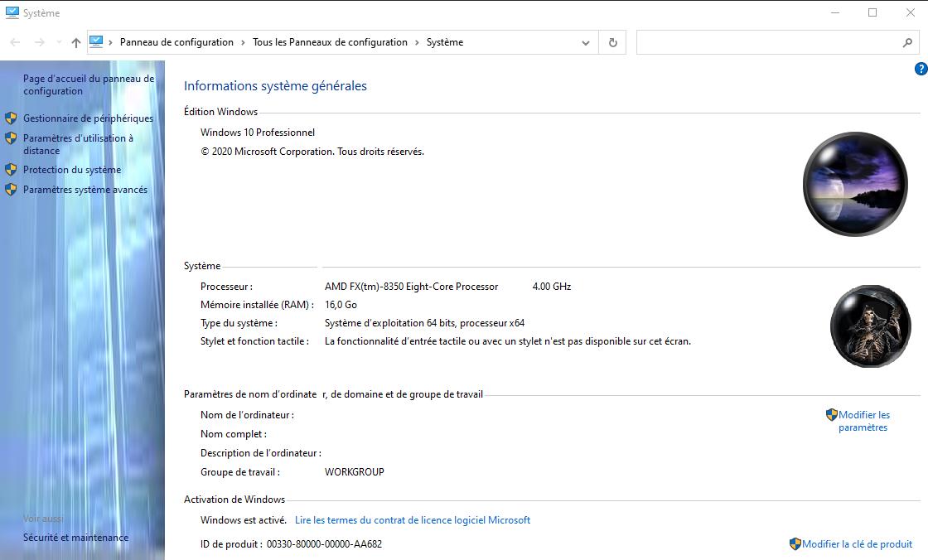Click the shield icon next to 'Modifier les paramètres'
928x560 pixels.
pyautogui.click(x=832, y=414)
